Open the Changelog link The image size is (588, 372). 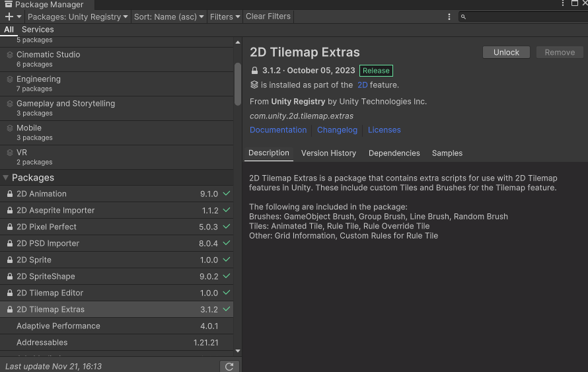click(x=337, y=130)
